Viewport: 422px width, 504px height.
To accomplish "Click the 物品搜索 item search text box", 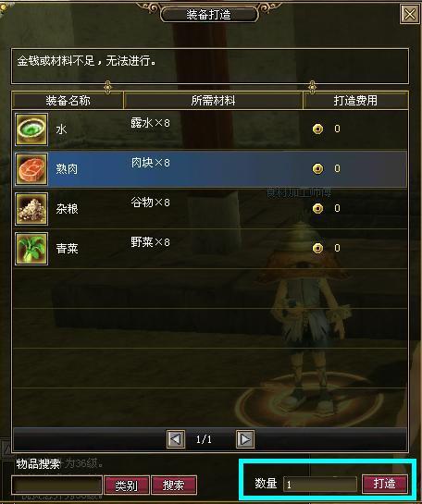I will tap(57, 485).
